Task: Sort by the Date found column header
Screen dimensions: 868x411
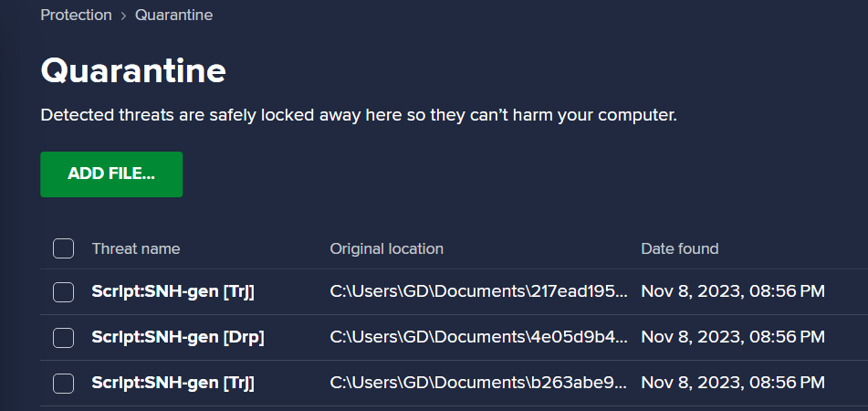Action: tap(680, 248)
